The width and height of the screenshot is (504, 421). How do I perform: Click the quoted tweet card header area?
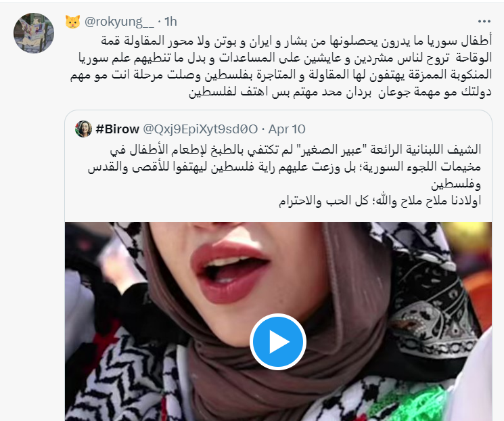click(x=278, y=129)
